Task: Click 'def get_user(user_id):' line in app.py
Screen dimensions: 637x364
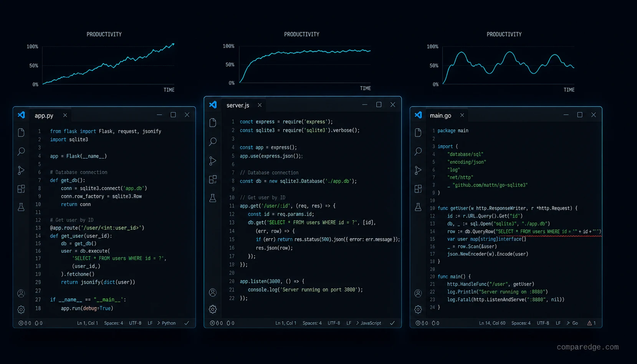Action: [81, 236]
